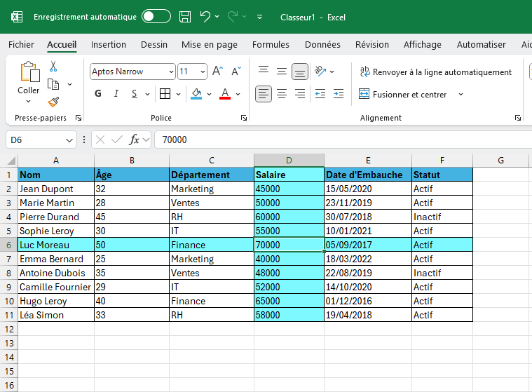The width and height of the screenshot is (532, 392).
Task: Click the Save icon in title bar
Action: pos(185,17)
